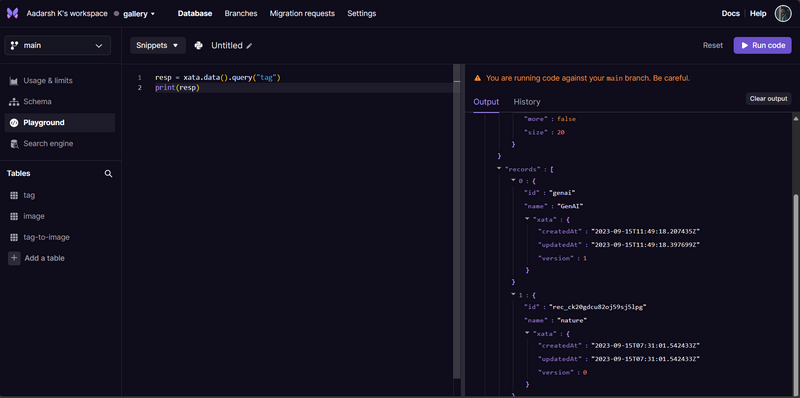Open the Schema page
The height and width of the screenshot is (398, 800).
coord(60,102)
